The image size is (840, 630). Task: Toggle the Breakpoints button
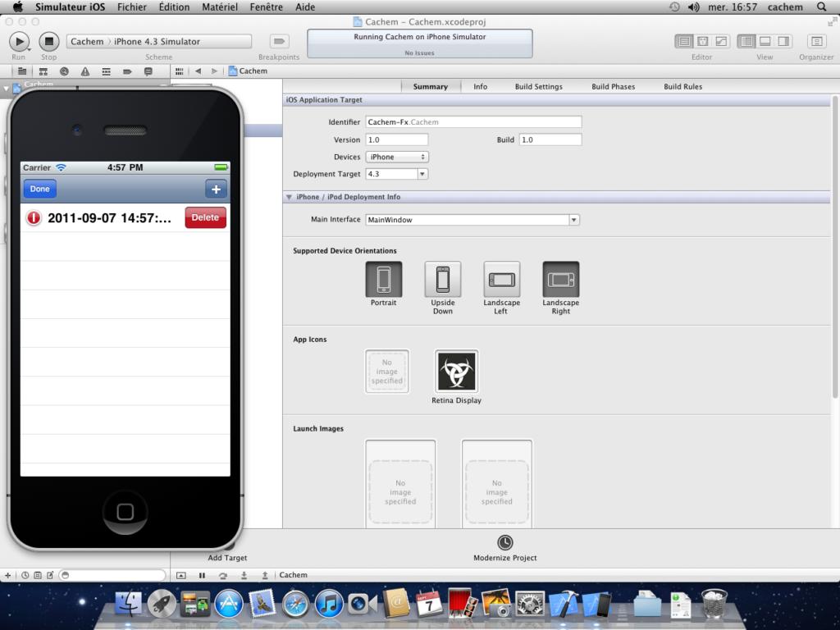coord(279,41)
